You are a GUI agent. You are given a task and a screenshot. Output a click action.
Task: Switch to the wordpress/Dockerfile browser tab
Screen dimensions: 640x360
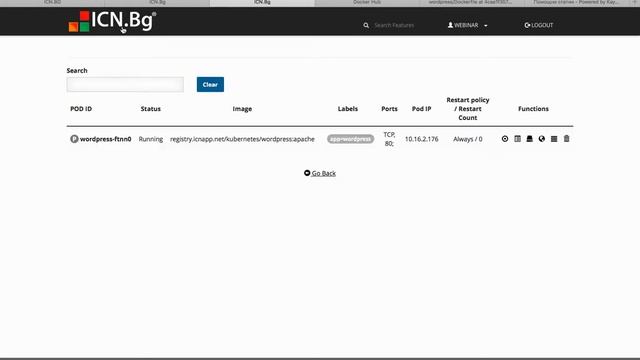click(472, 2)
